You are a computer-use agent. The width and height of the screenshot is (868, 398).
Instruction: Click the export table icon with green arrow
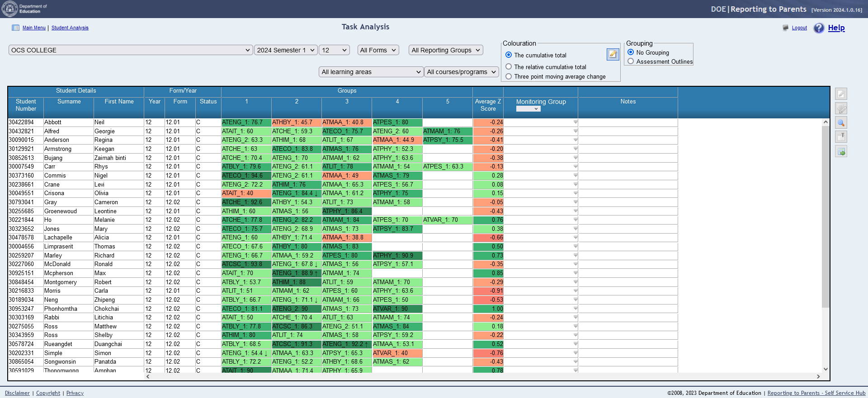click(841, 152)
